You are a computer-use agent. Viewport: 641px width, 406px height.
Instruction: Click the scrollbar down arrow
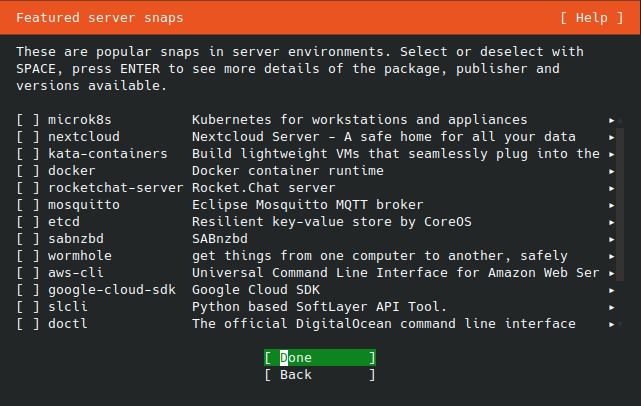point(620,324)
